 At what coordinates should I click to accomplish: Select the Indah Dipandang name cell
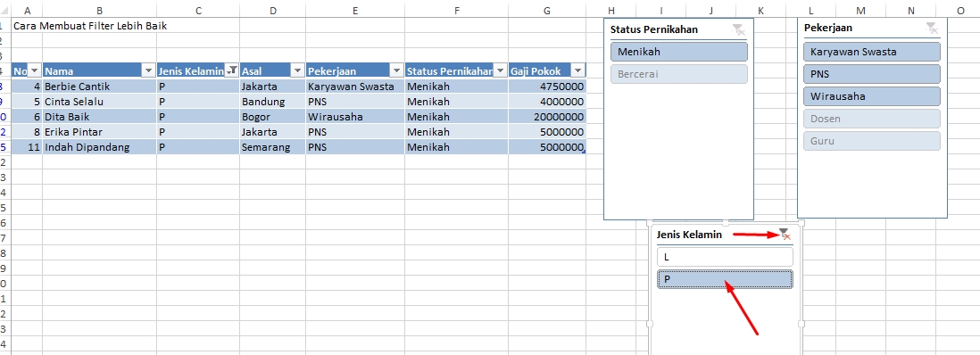click(x=99, y=147)
